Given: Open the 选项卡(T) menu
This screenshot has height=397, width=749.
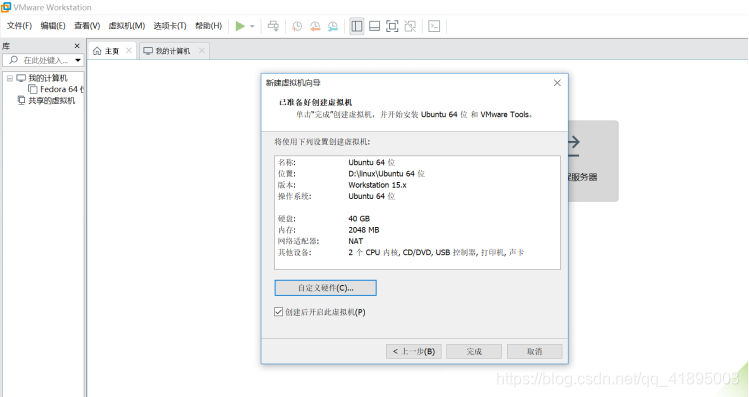Looking at the screenshot, I should 170,26.
